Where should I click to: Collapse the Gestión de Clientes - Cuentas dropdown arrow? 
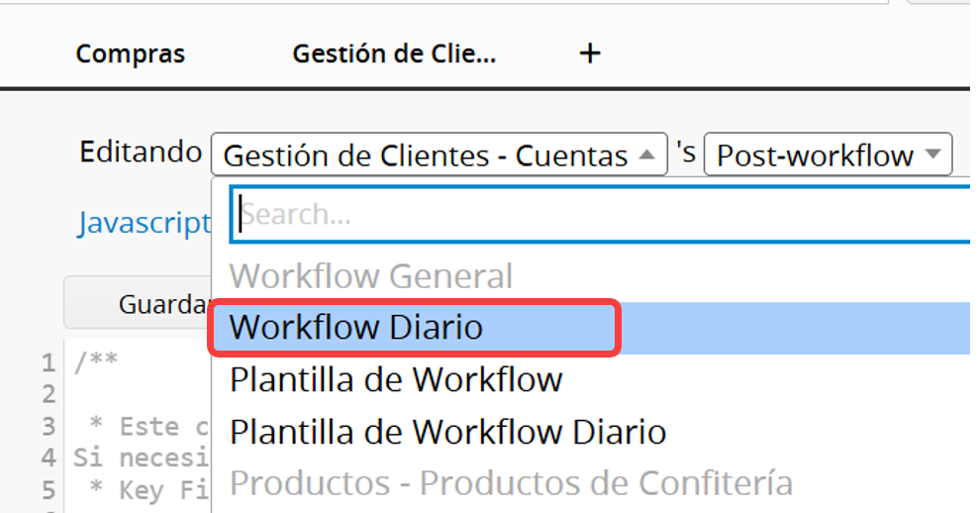(647, 154)
